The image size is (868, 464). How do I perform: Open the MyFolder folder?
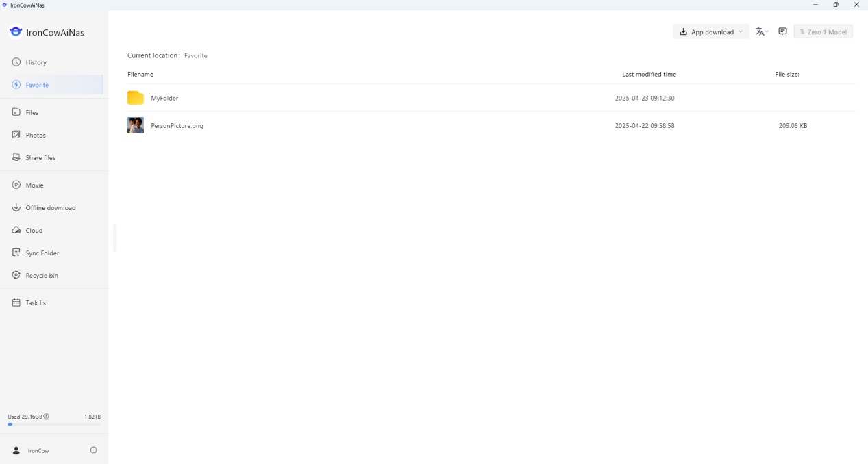coord(164,99)
